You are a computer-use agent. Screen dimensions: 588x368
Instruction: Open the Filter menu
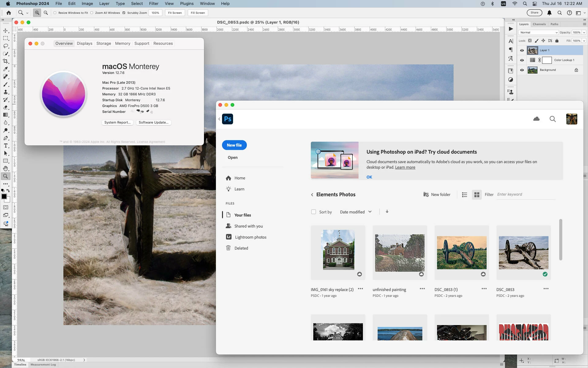tap(154, 4)
